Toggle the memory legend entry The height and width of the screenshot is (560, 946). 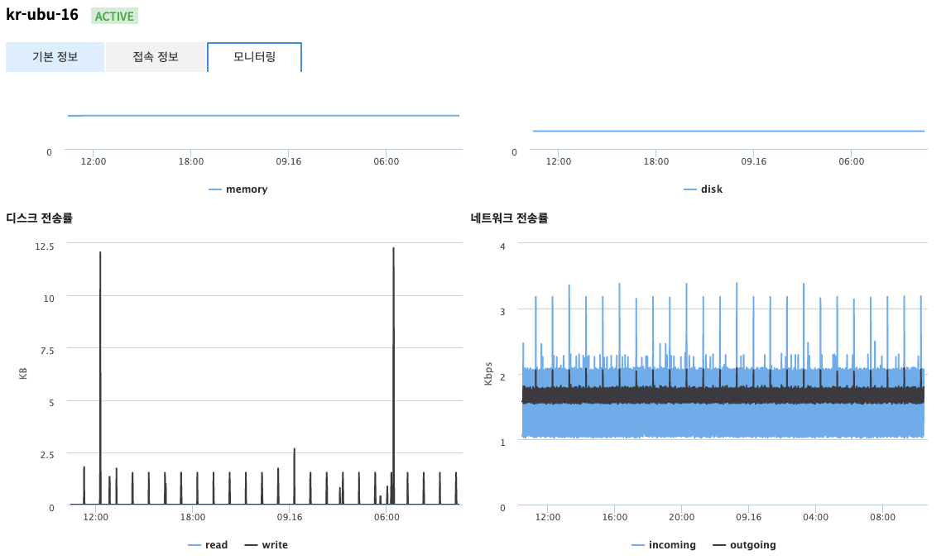pos(238,189)
